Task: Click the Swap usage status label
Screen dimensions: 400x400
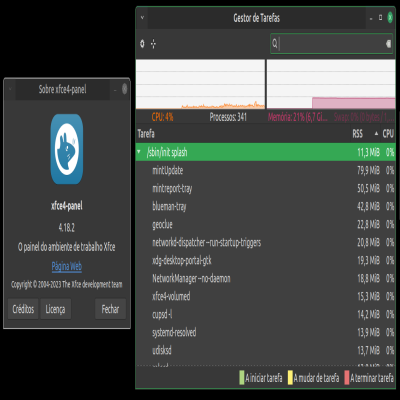Action: tap(364, 117)
